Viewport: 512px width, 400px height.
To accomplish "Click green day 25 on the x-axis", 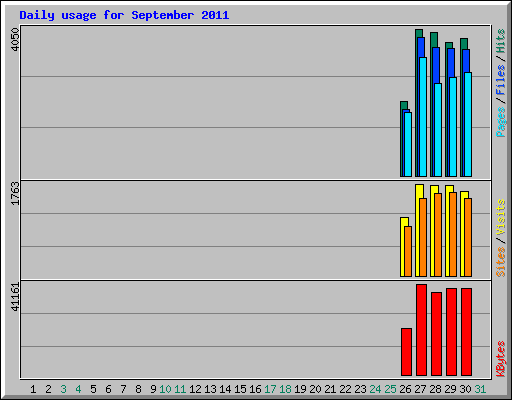I will pyautogui.click(x=390, y=389).
